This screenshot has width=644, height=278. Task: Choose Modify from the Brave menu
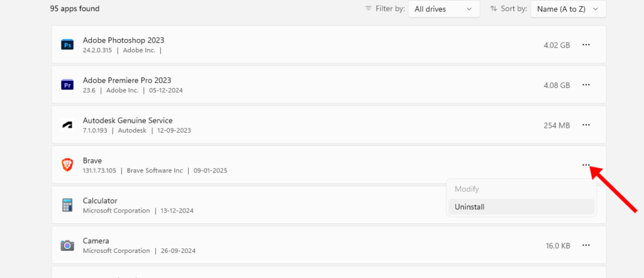[x=521, y=189]
